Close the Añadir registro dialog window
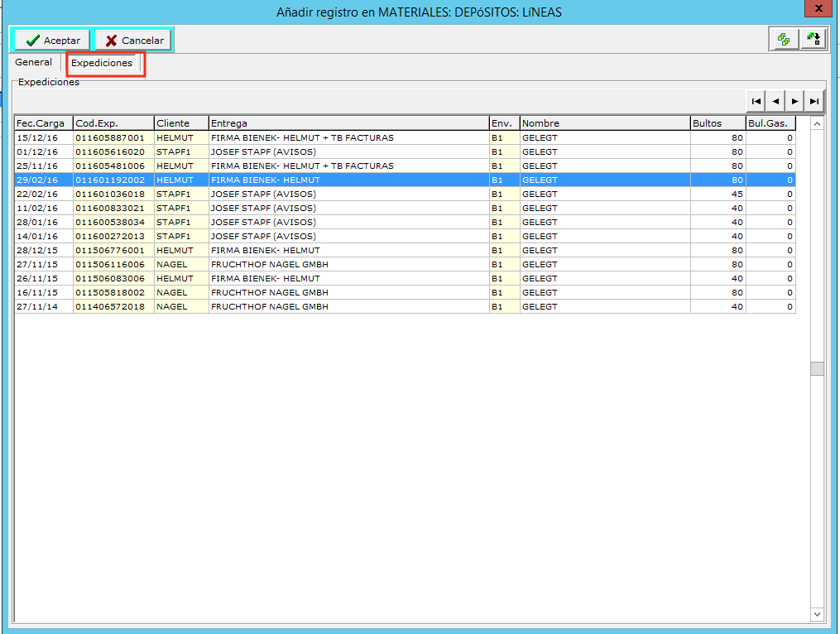 (818, 8)
